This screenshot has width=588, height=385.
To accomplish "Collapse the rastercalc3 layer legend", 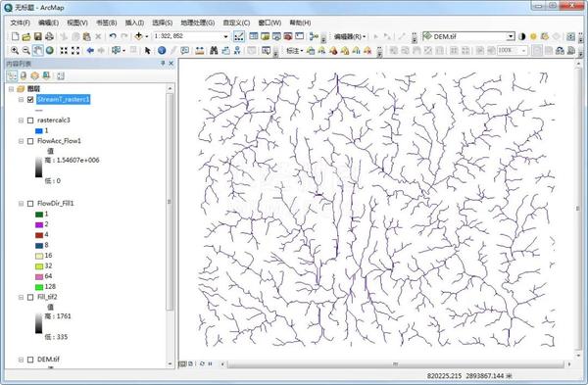I will tap(21, 120).
